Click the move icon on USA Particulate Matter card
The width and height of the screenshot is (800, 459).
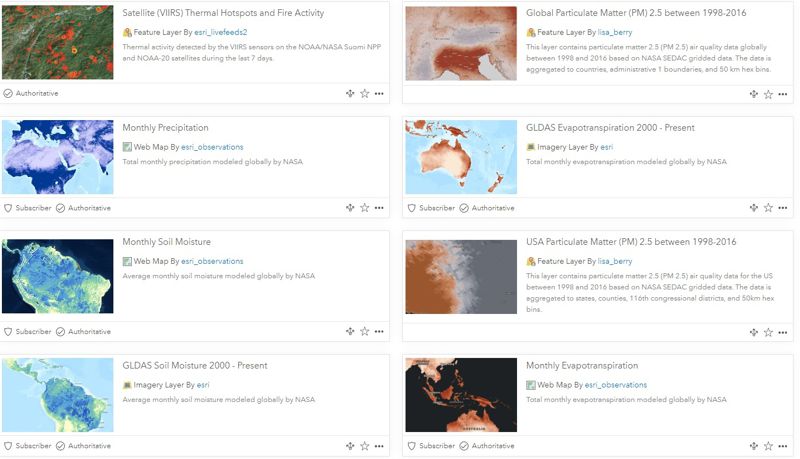(x=754, y=333)
